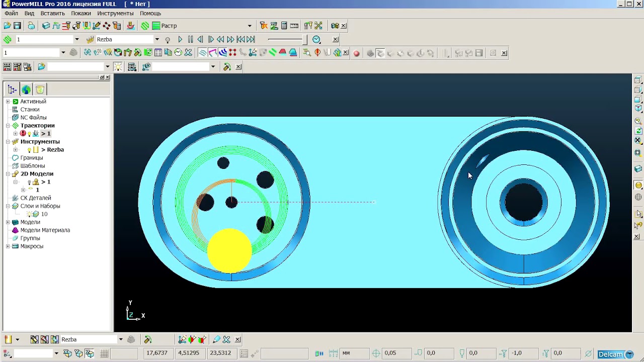
Task: Open the Растр strategy dropdown
Action: pos(249,26)
